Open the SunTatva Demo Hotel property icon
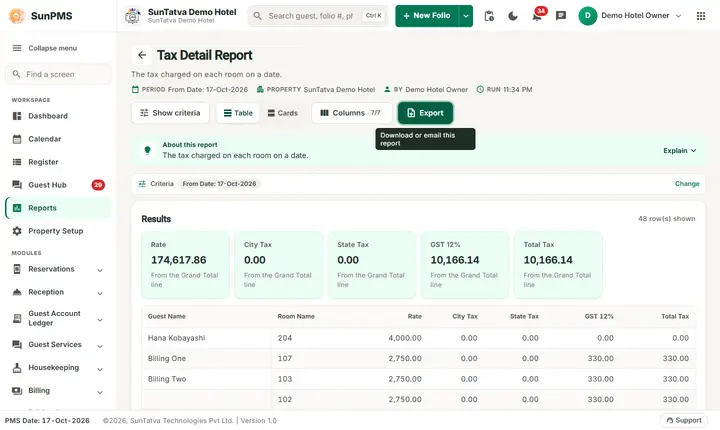720x430 pixels. point(133,16)
